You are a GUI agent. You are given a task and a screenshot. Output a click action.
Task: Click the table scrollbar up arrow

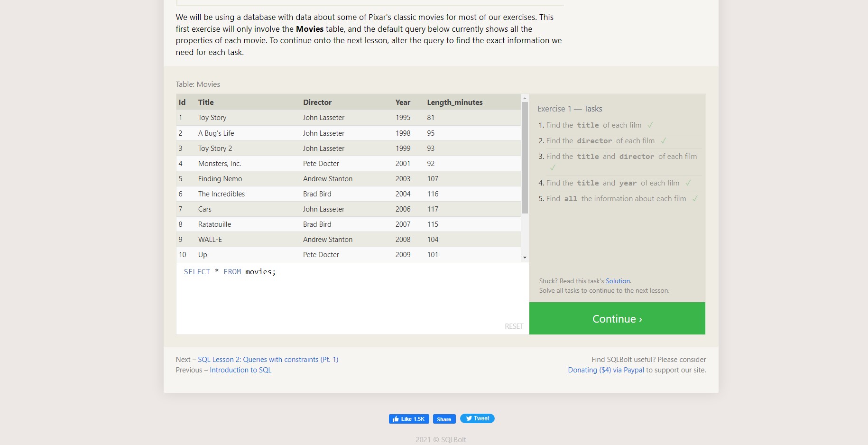pyautogui.click(x=525, y=98)
